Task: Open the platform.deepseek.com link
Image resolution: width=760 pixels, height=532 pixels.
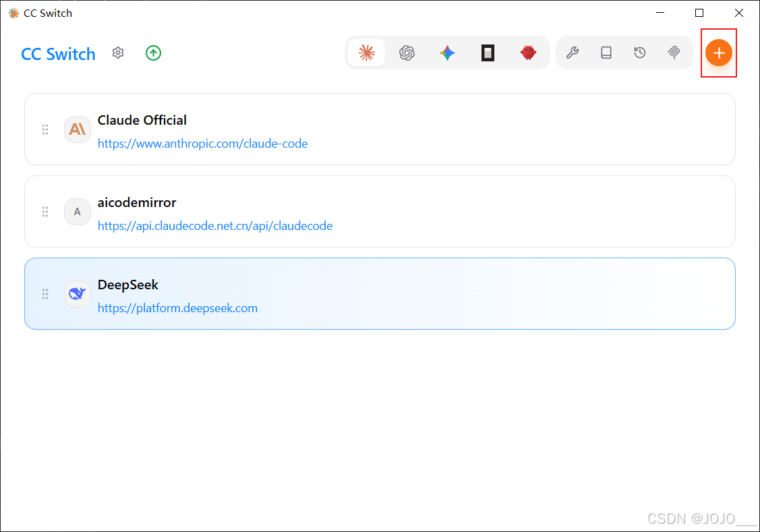Action: [x=177, y=308]
